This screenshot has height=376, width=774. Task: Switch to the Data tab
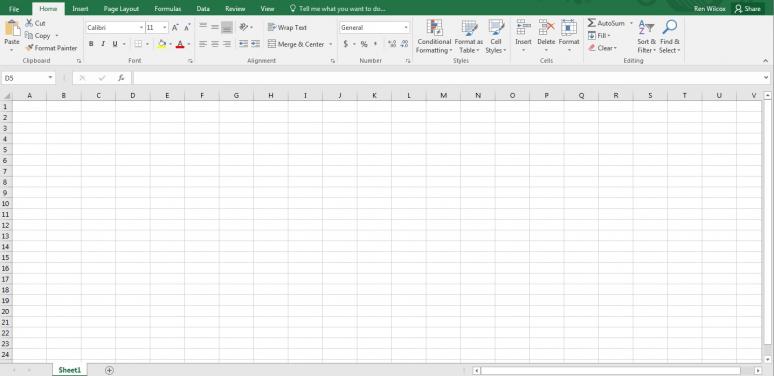(x=203, y=9)
